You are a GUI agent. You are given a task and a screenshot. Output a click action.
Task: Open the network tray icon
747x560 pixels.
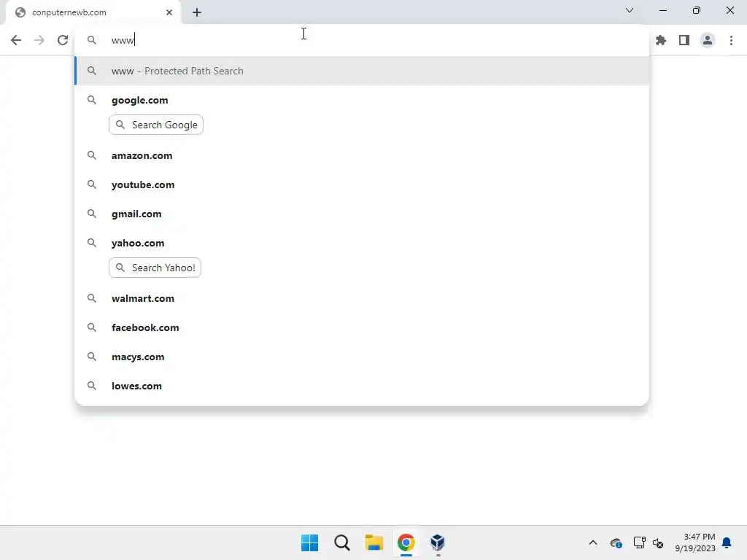tap(639, 542)
